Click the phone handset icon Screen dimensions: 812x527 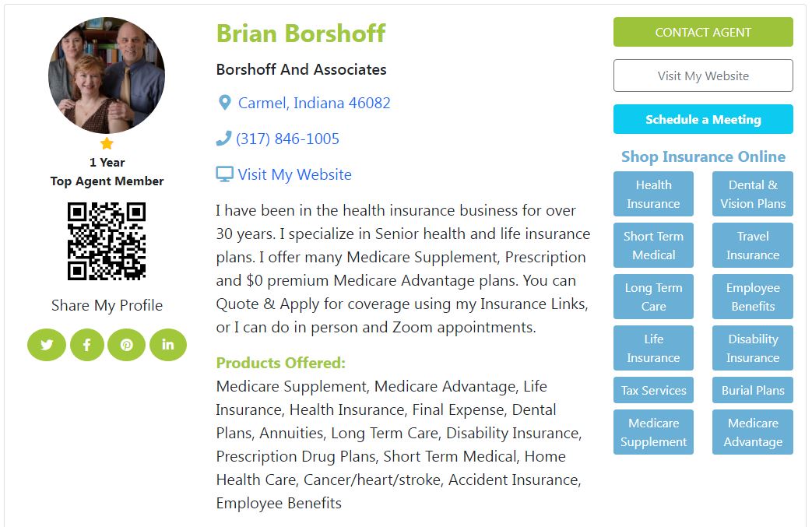pyautogui.click(x=223, y=139)
